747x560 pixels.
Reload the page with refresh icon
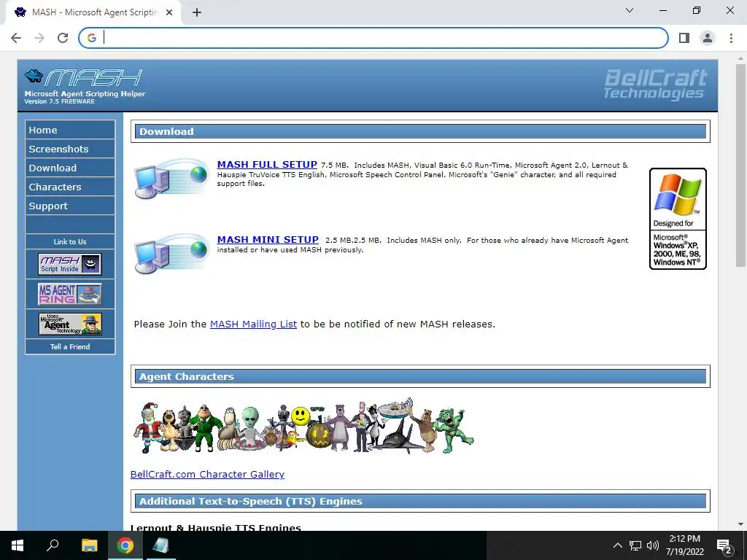[63, 38]
